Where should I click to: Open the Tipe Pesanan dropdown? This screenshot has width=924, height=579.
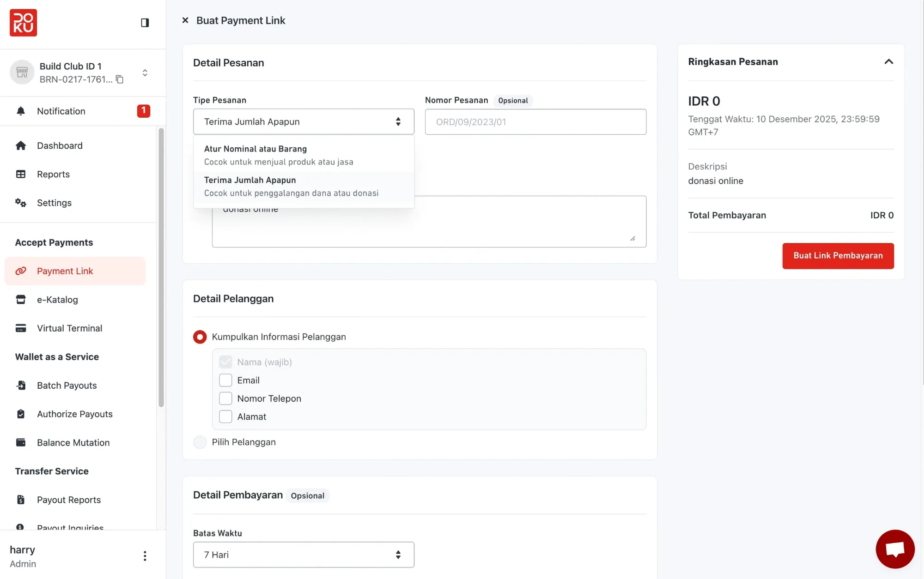pyautogui.click(x=303, y=122)
